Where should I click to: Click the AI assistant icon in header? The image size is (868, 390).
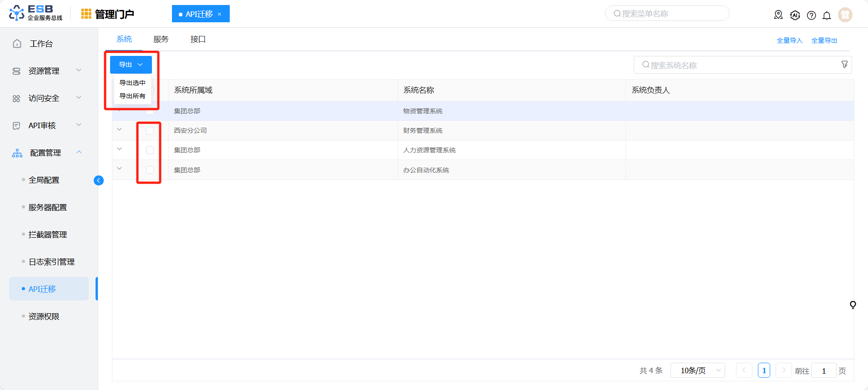tap(795, 15)
